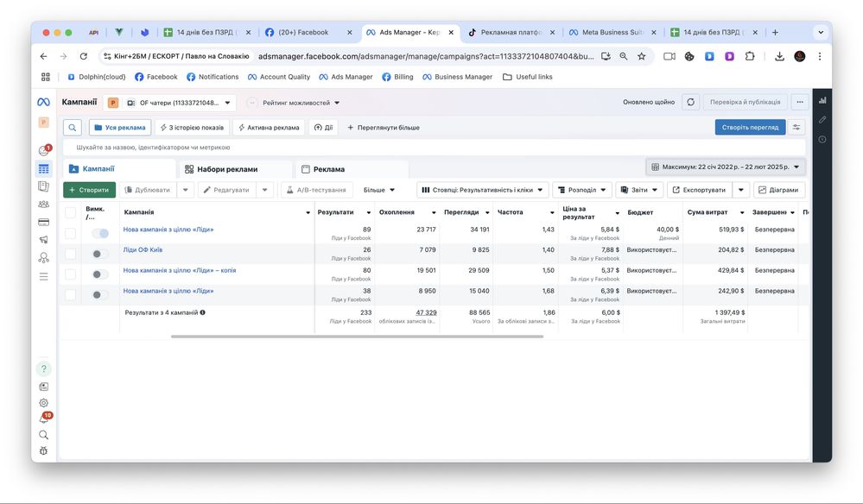Click the bar chart icon in right panel
This screenshot has width=863, height=504.
822,100
